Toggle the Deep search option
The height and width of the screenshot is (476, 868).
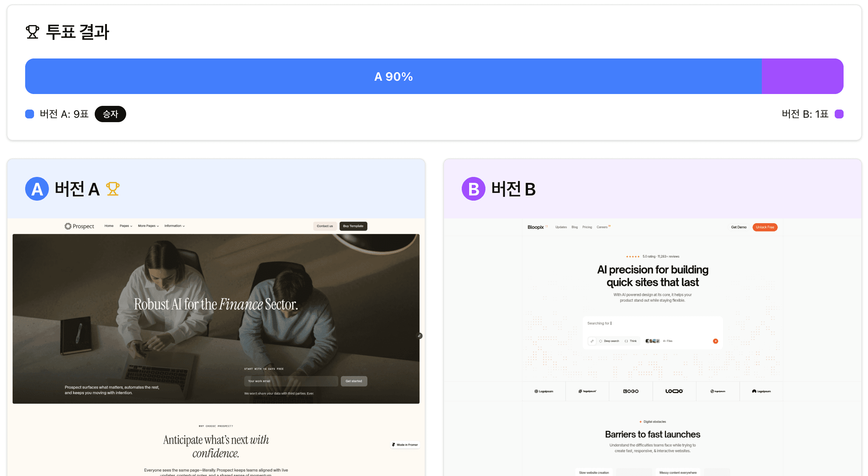[x=609, y=341]
